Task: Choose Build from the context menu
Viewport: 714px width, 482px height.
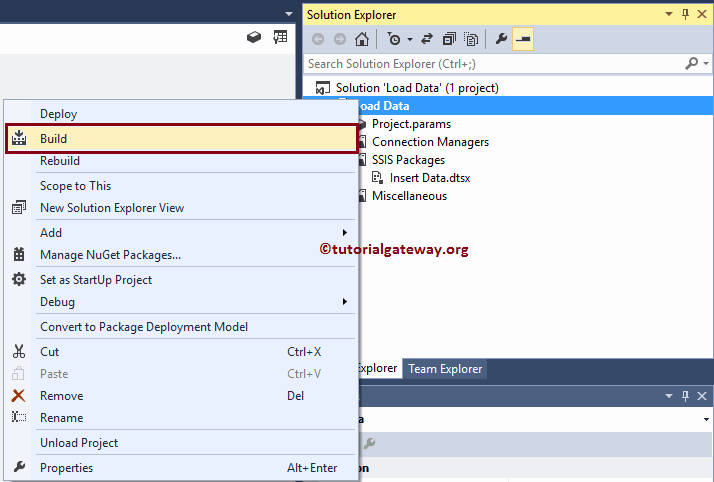Action: pyautogui.click(x=181, y=138)
